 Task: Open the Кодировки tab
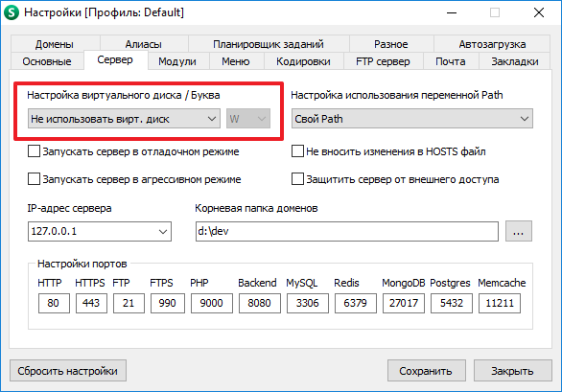click(x=304, y=61)
